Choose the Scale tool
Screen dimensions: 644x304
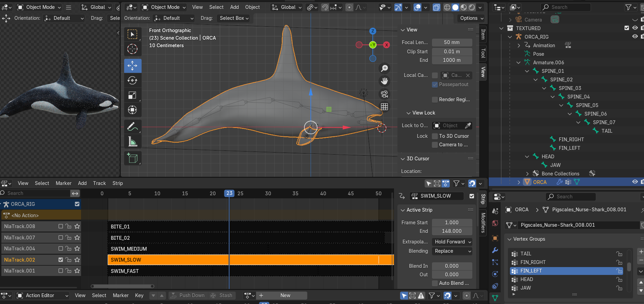[132, 95]
